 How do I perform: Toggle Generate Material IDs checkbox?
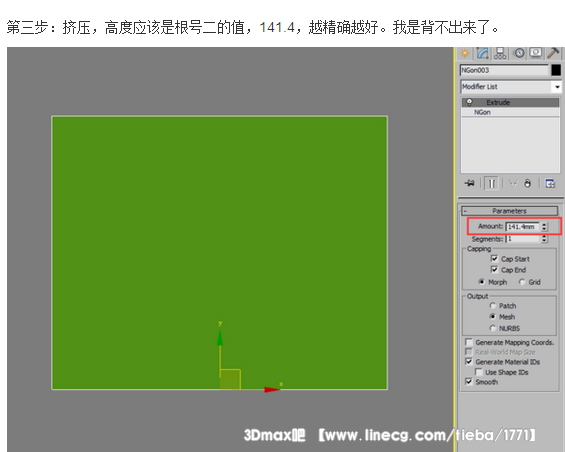click(469, 361)
